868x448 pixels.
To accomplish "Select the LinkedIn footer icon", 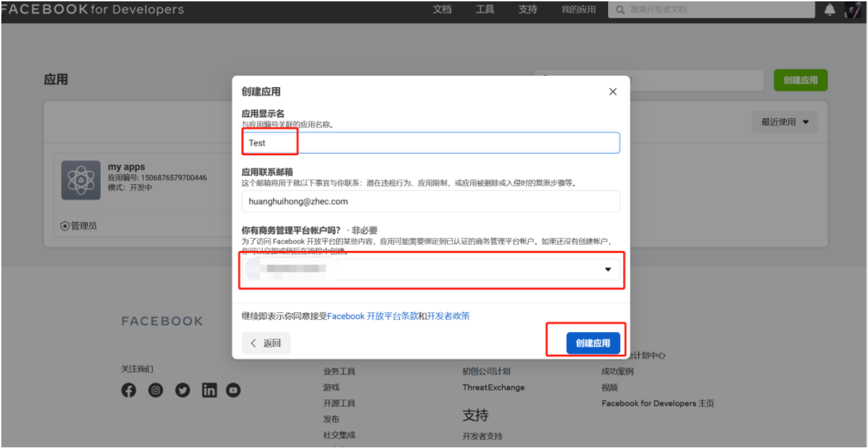I will (209, 390).
